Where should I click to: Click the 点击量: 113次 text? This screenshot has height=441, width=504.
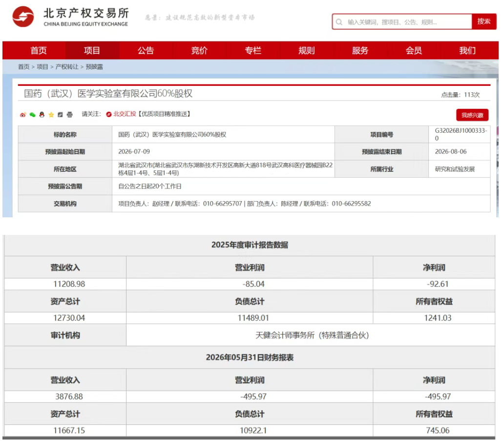tap(460, 95)
